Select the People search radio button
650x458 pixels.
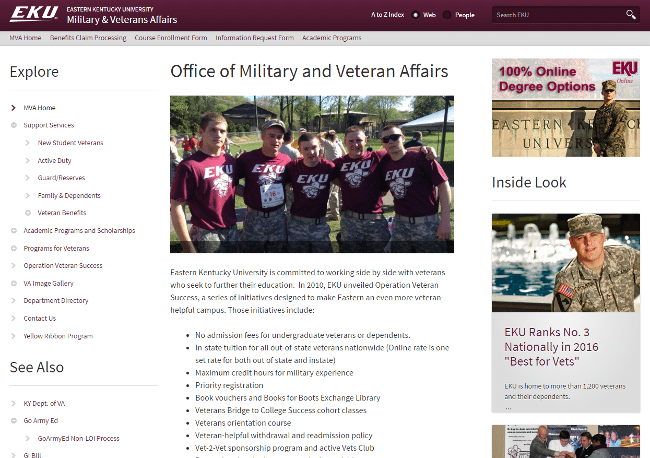[446, 15]
